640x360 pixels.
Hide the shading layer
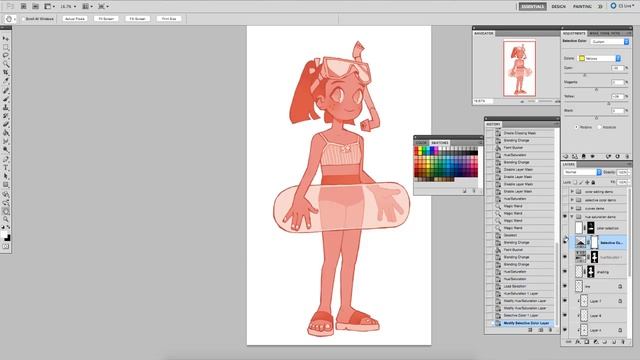pyautogui.click(x=565, y=271)
